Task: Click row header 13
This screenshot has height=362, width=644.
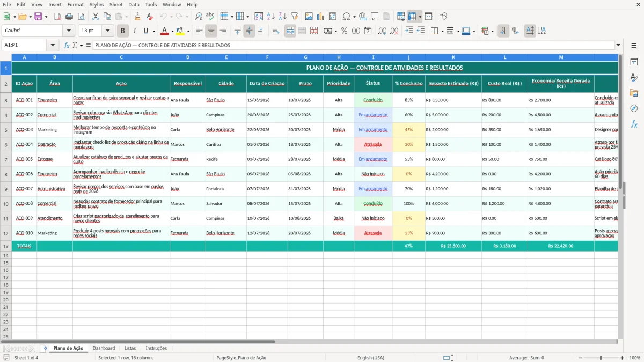Action: (6, 246)
